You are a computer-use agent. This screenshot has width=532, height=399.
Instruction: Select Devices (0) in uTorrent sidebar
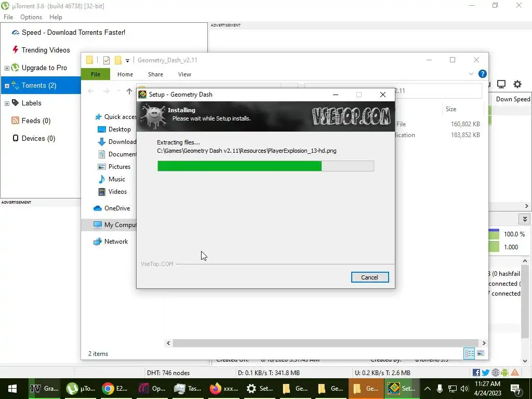tap(38, 138)
